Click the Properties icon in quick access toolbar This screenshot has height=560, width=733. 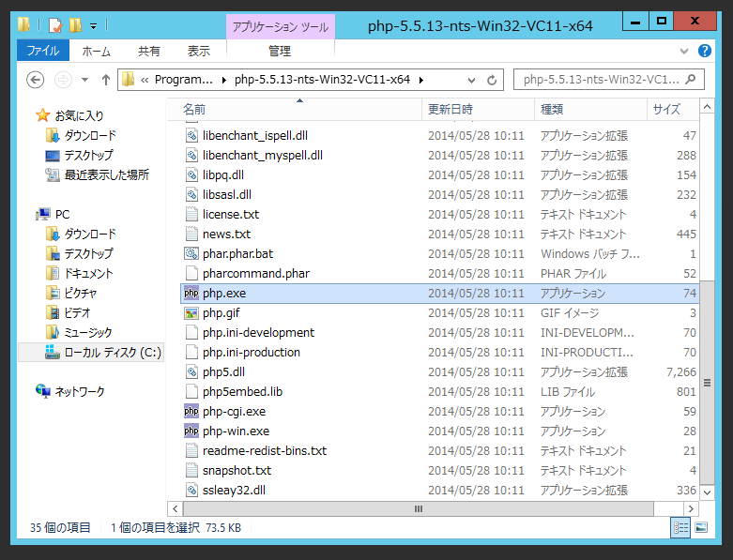tap(55, 25)
